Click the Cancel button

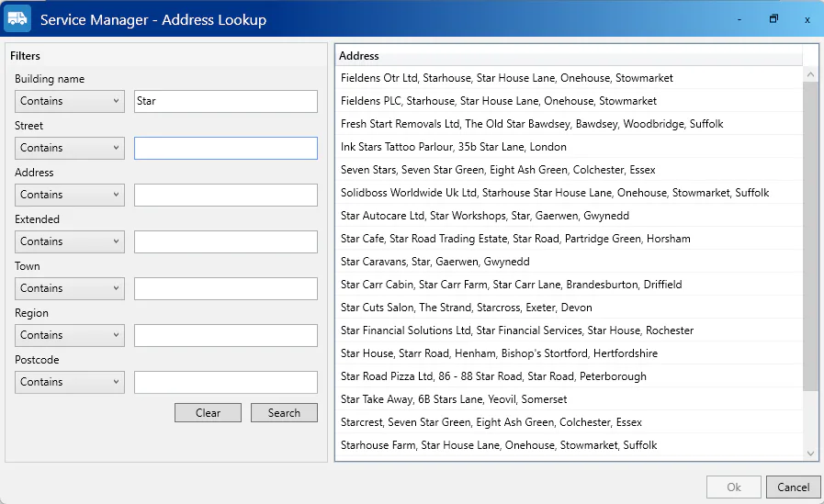pos(793,487)
